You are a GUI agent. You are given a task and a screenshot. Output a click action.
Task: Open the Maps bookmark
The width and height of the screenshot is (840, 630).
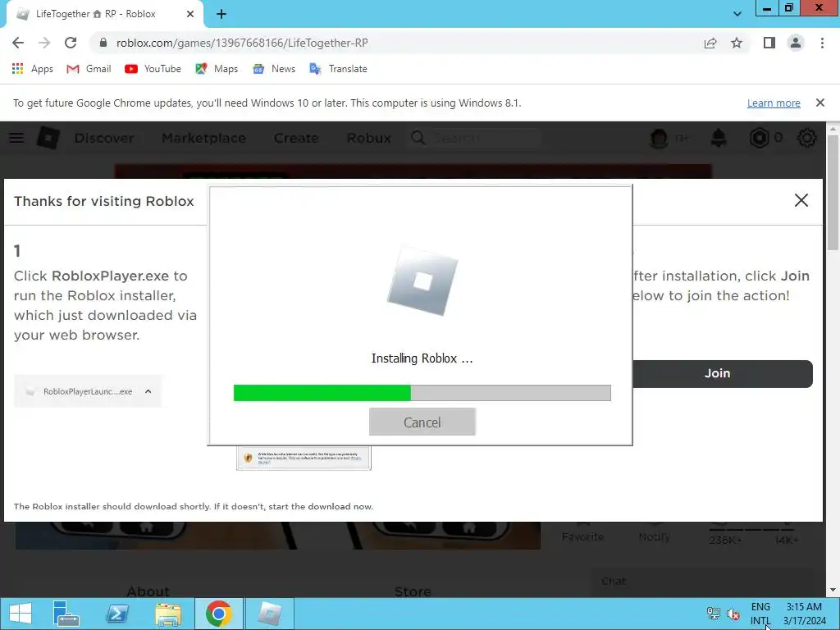pos(217,69)
